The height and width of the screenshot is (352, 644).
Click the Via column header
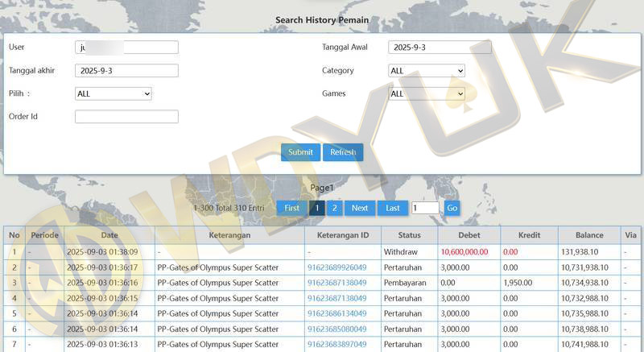pos(630,235)
